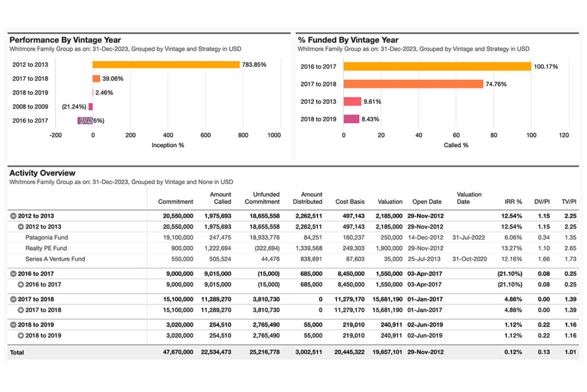Collapse the top-level 2018 to 2019 group
Screen dimensions: 587x392
tap(13, 325)
